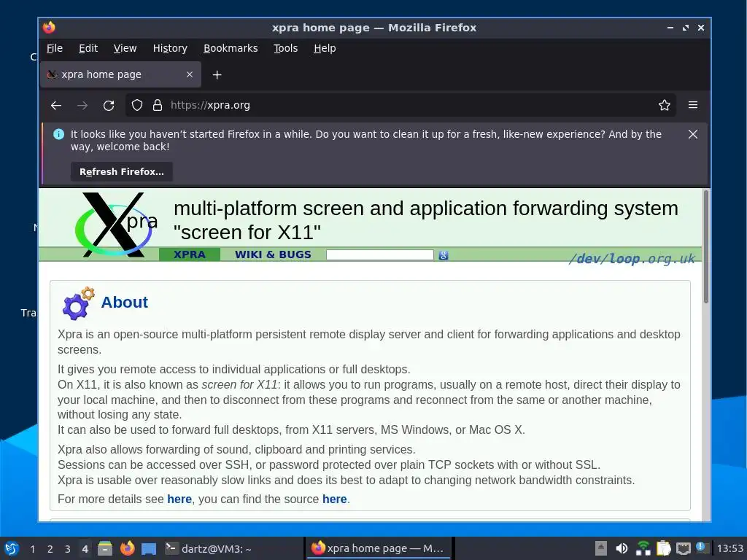Click the page vertical scrollbar thumb

point(705,246)
